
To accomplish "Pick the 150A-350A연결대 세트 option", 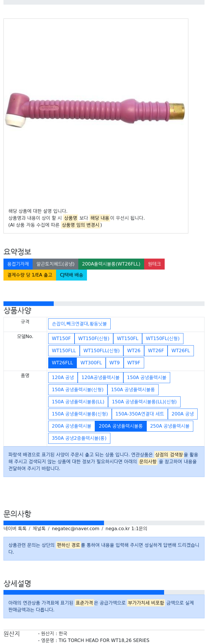I will pos(140,414).
